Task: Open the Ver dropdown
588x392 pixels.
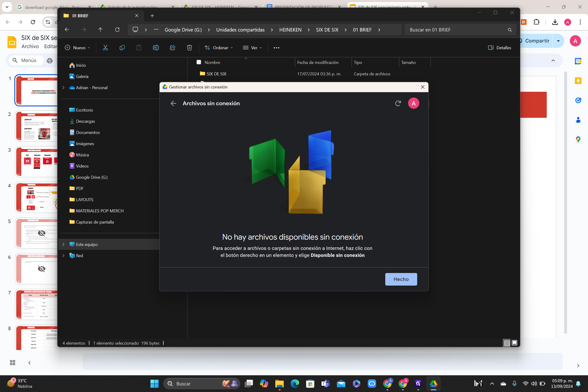Action: click(252, 48)
